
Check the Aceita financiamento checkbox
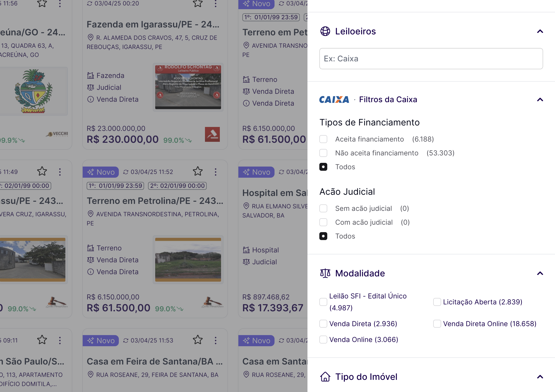pyautogui.click(x=323, y=139)
